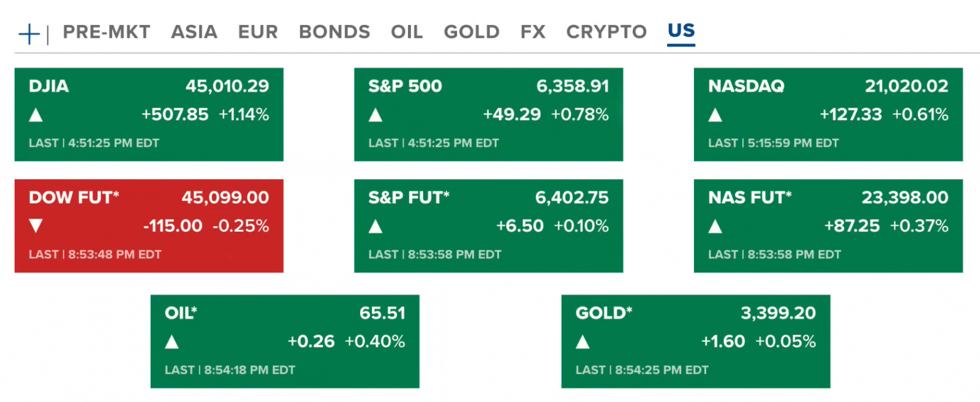Open the CRYPTO markets tab
Viewport: 980px width, 402px height.
pos(606,32)
